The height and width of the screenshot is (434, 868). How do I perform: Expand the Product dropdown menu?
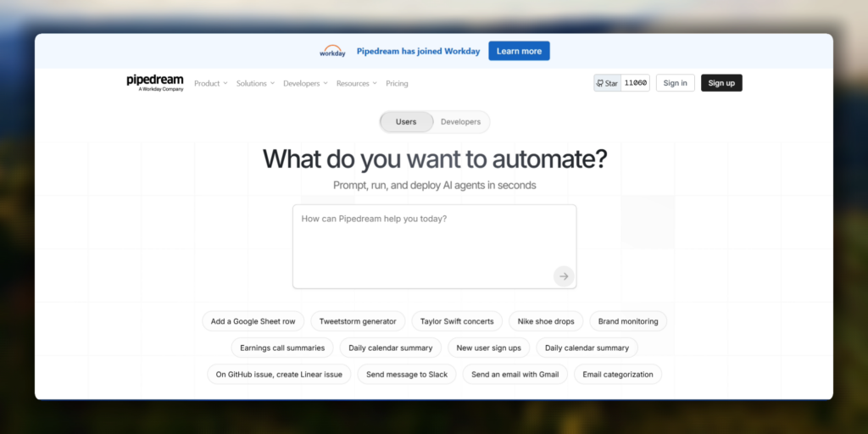(210, 84)
